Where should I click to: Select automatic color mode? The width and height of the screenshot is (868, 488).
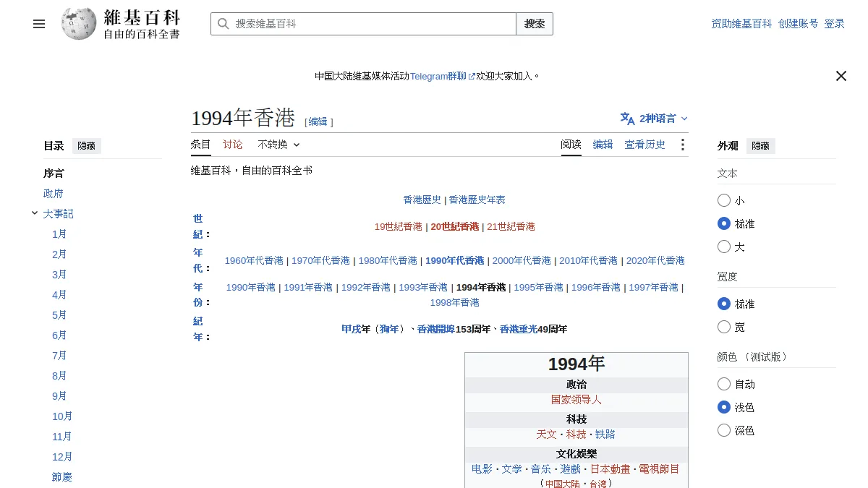(724, 384)
